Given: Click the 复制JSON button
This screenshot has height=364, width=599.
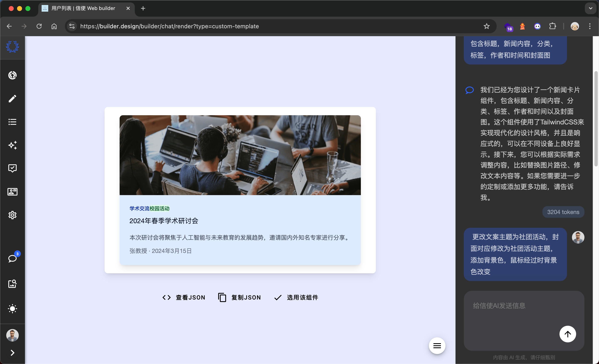Looking at the screenshot, I should click(x=239, y=297).
